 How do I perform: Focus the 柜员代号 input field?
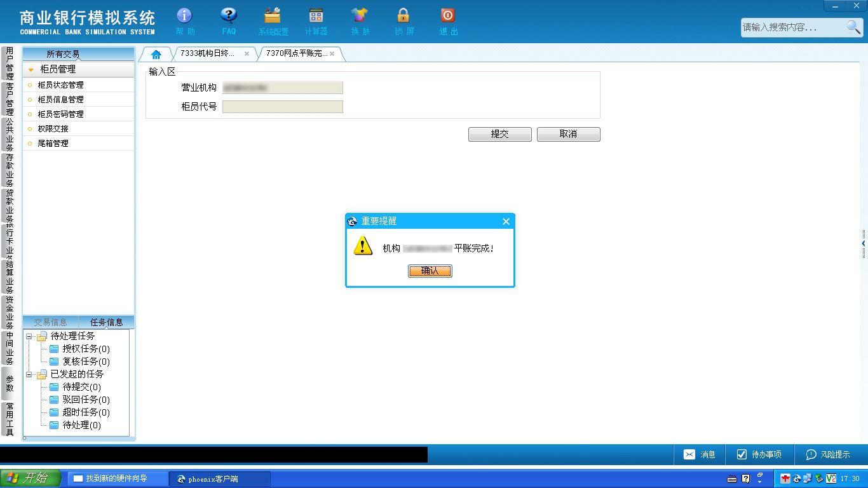tap(283, 107)
